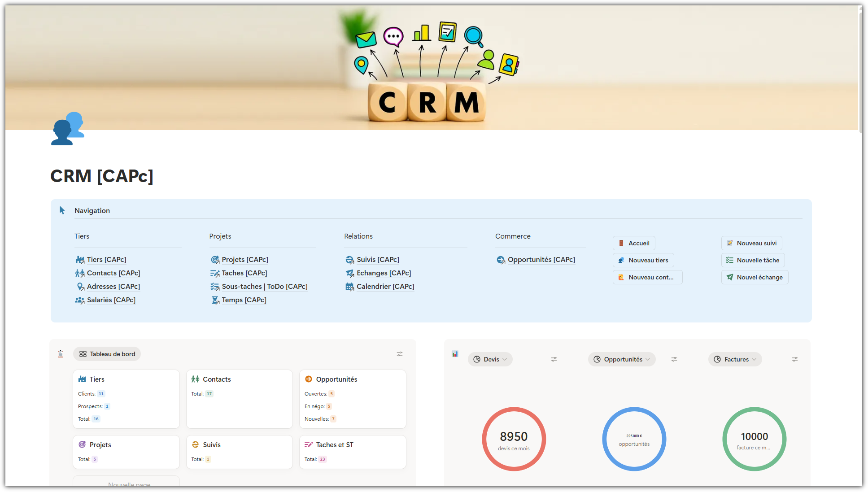
Task: Click the Salariés group icon
Action: tap(80, 300)
